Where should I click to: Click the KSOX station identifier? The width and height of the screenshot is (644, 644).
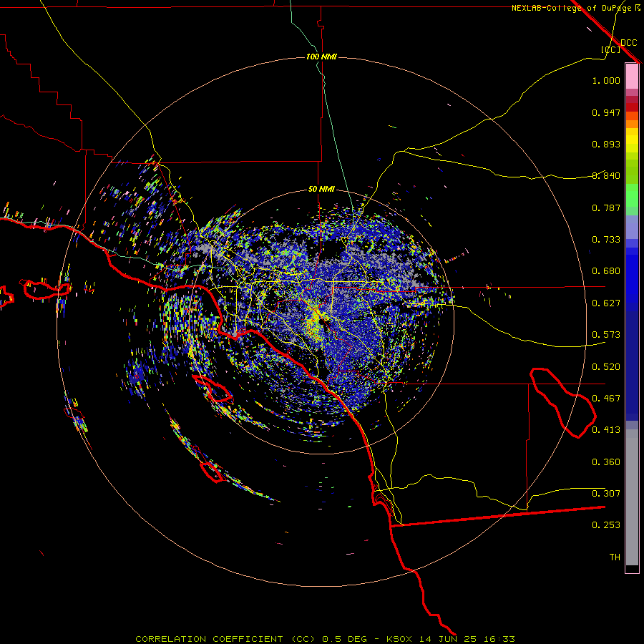click(x=400, y=639)
